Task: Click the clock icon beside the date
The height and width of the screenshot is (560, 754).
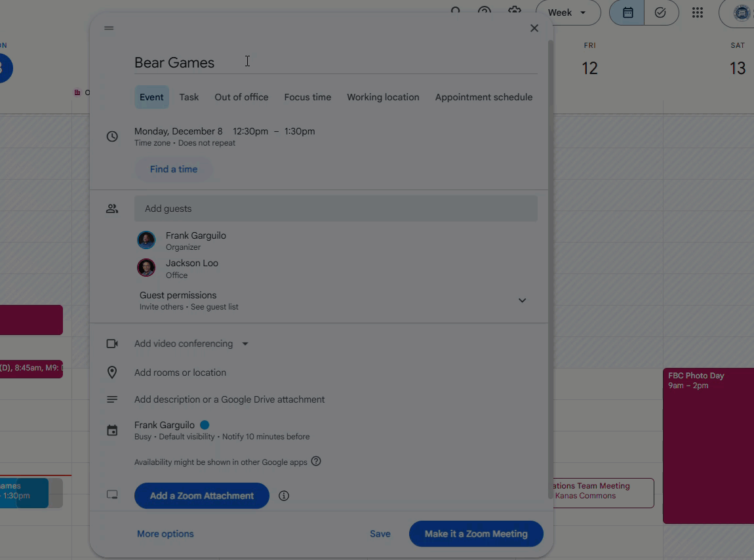Action: (x=112, y=136)
